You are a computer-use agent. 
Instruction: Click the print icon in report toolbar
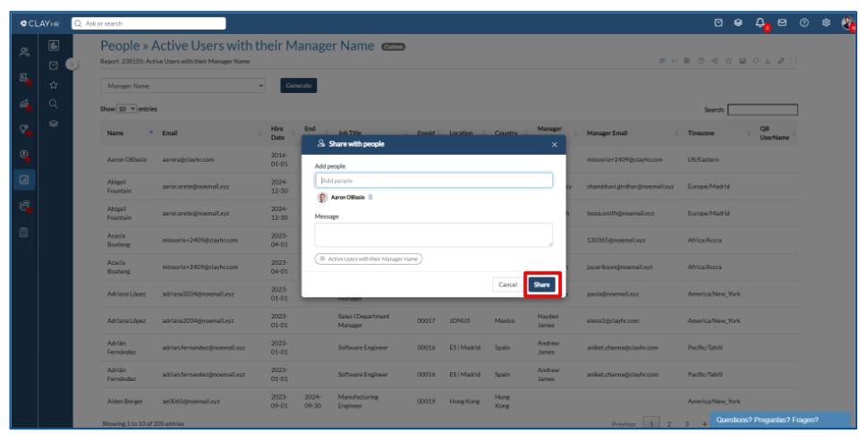coord(743,61)
